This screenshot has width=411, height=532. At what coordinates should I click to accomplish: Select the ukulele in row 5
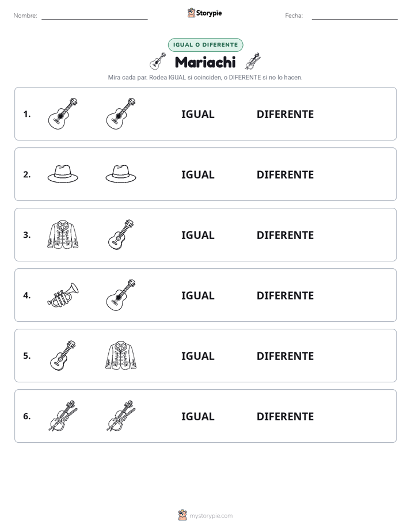click(63, 355)
